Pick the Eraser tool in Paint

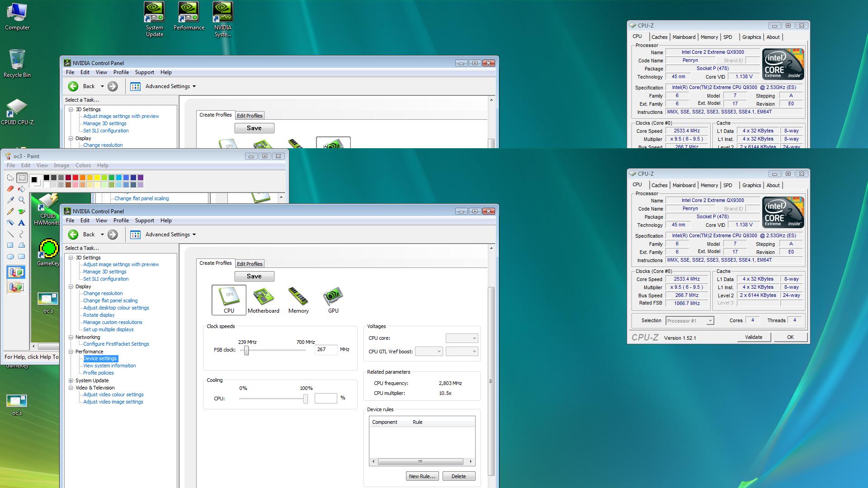click(x=10, y=189)
